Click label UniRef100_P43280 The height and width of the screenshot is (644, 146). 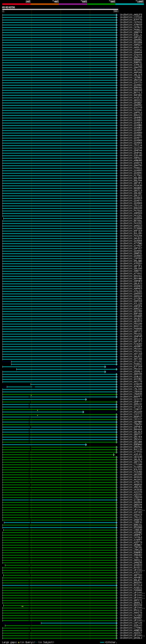click(x=131, y=110)
